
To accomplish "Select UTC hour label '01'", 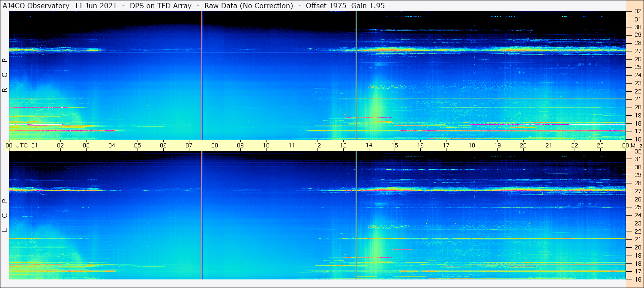I will click(35, 145).
